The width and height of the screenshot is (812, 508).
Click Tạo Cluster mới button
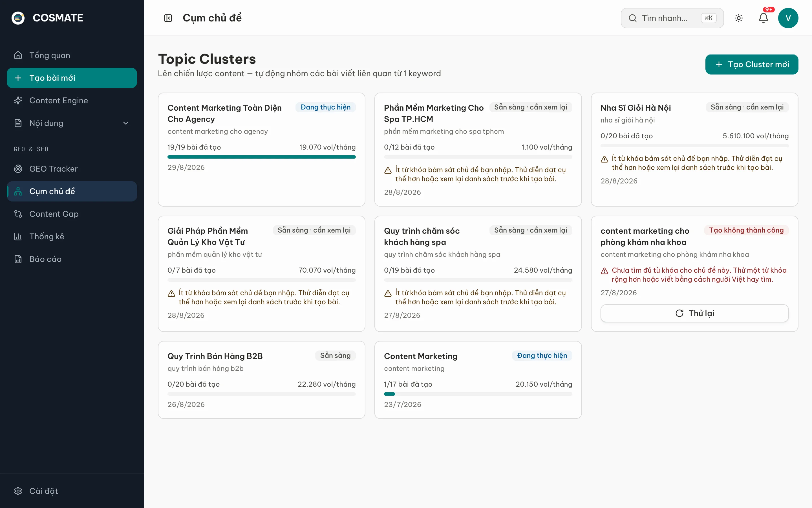coord(752,65)
